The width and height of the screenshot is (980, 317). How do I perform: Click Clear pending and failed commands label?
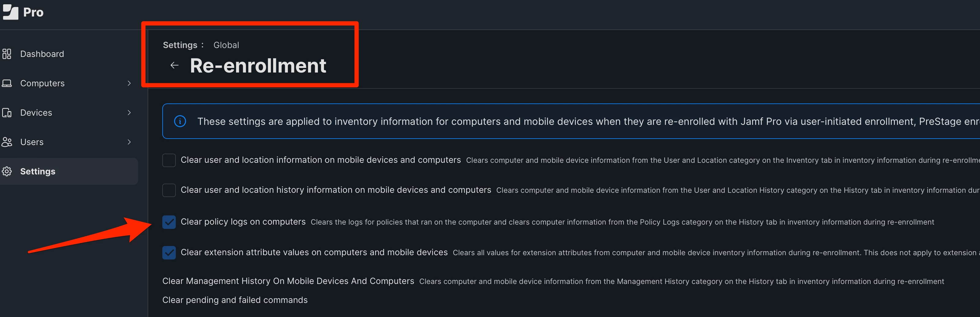point(235,300)
